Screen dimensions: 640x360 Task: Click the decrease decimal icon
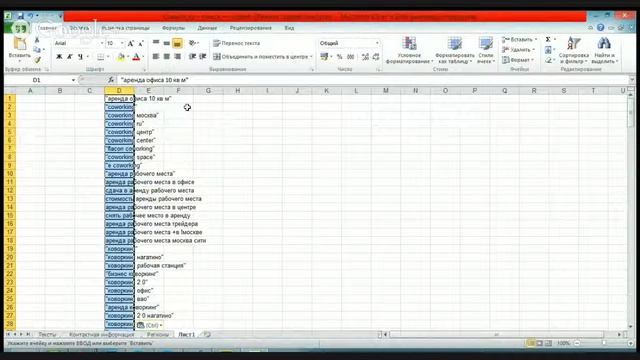[376, 57]
